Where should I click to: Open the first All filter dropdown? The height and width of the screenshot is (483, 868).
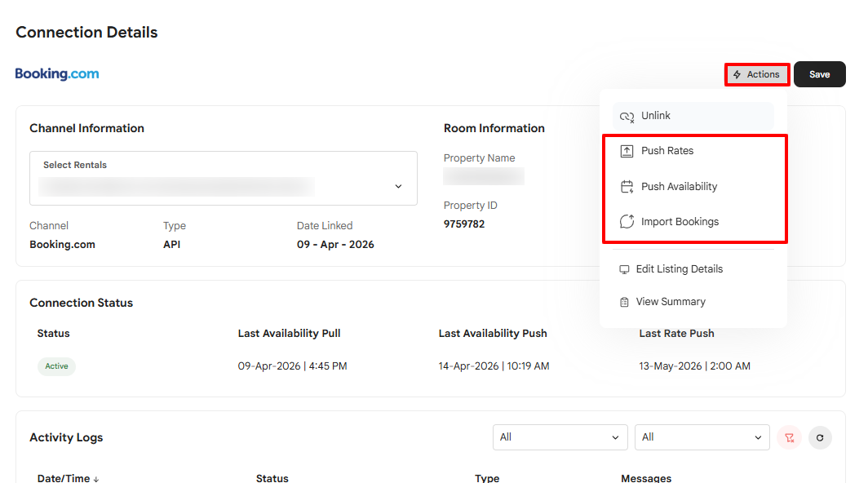pos(560,437)
